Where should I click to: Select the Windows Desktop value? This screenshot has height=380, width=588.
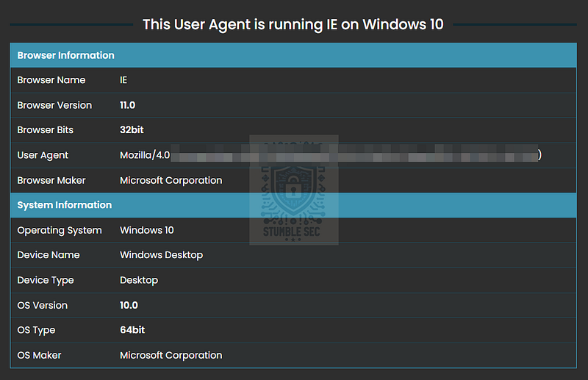click(161, 255)
